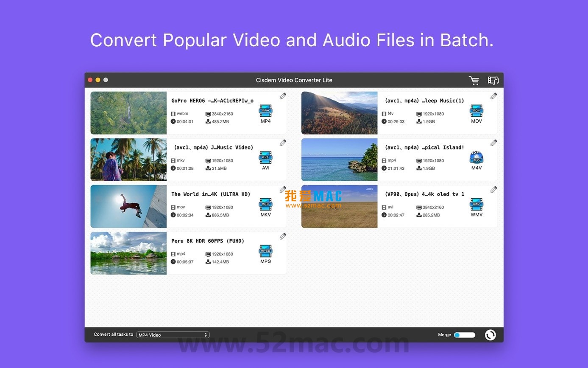This screenshot has width=588, height=368.
Task: Click the title (avc1、mp4a) J…Music Video)
Action: pyautogui.click(x=214, y=147)
